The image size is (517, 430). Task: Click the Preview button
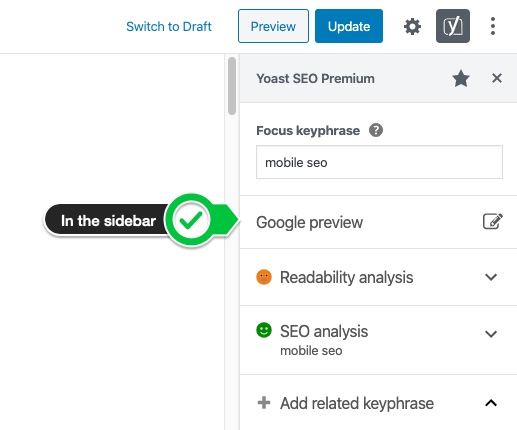click(273, 26)
